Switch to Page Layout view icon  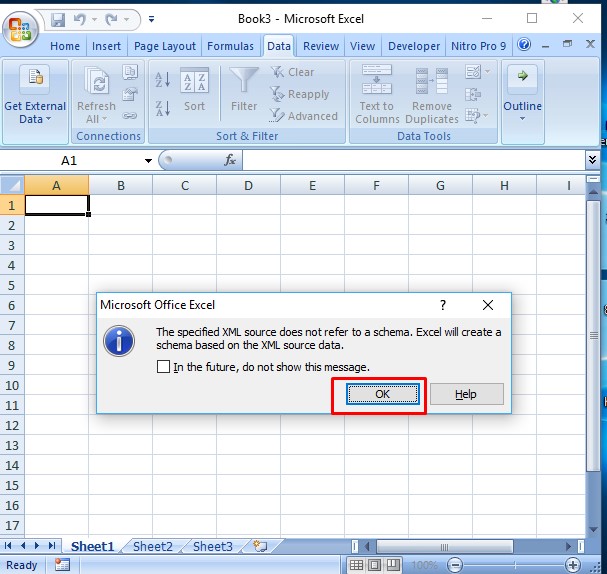tap(374, 565)
